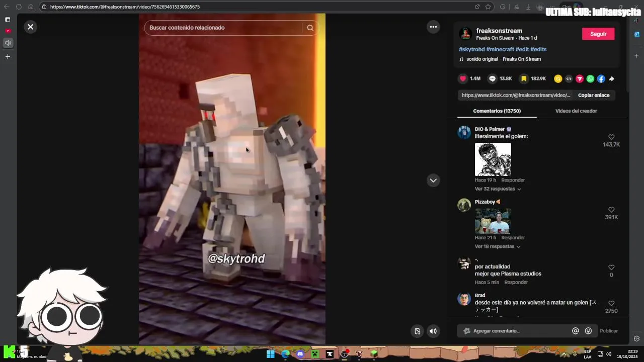Open the three-dots more options menu
The height and width of the screenshot is (362, 644).
[x=433, y=27]
